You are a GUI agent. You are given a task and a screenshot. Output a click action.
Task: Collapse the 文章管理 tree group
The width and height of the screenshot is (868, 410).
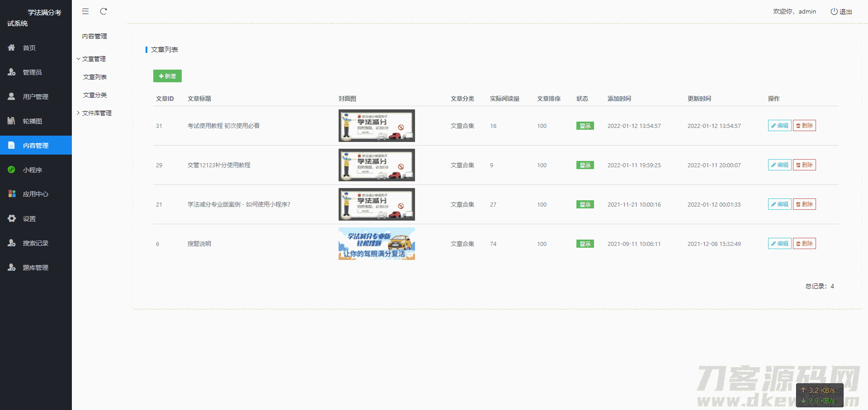pyautogui.click(x=78, y=59)
